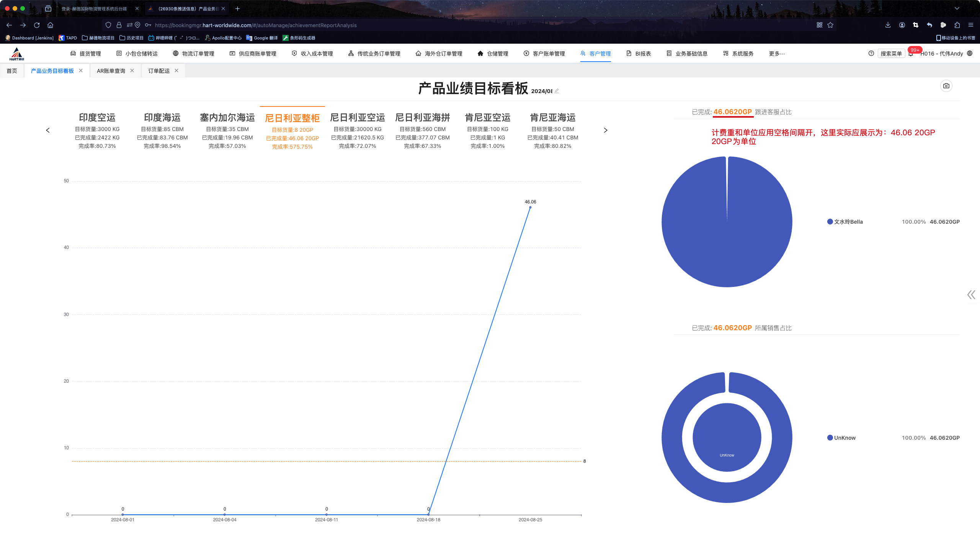Expand right side panel double chevron
This screenshot has height=542, width=980.
pos(971,295)
